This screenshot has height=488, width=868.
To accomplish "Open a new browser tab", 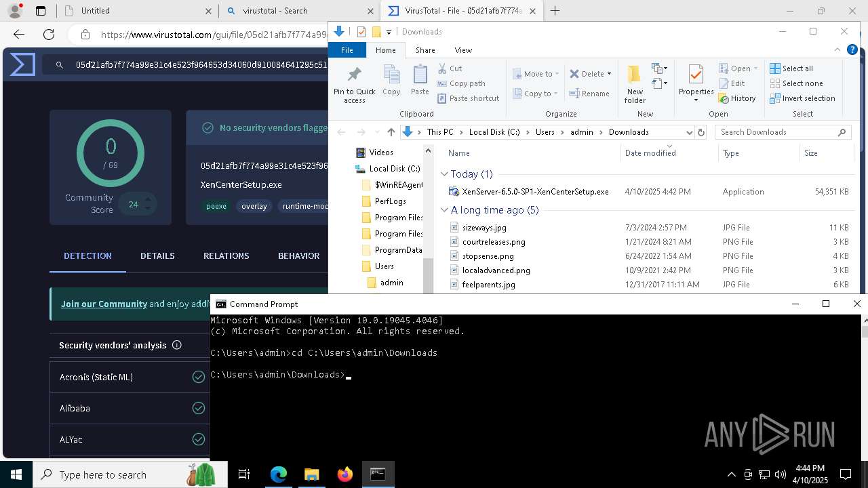I will click(555, 11).
